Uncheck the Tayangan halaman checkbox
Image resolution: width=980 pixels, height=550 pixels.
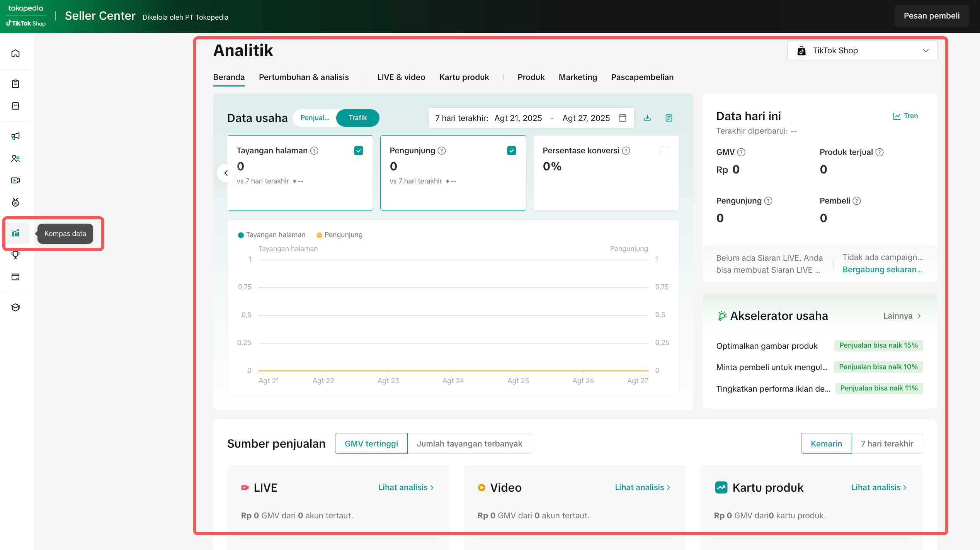tap(358, 151)
